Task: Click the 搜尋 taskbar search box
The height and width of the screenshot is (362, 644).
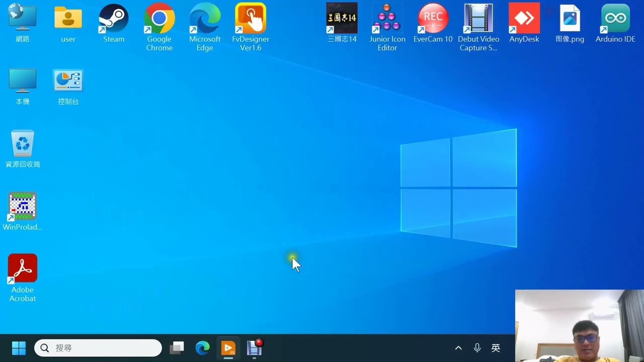Action: pos(98,348)
